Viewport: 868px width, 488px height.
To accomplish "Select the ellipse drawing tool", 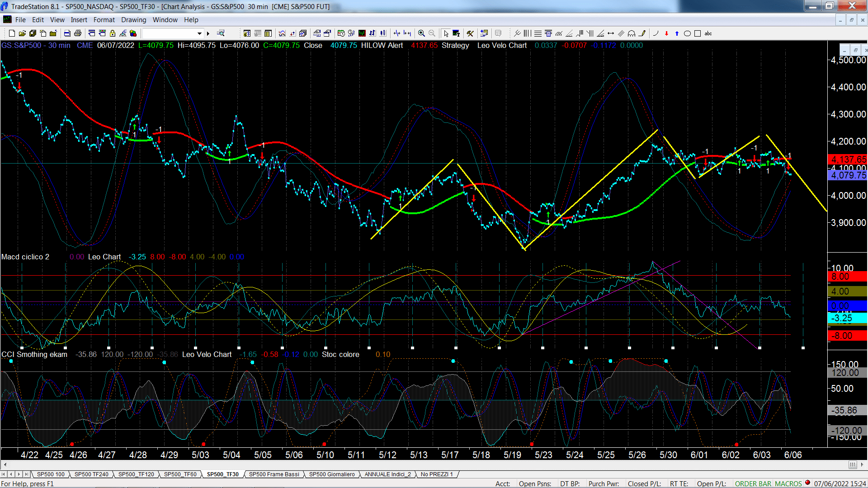I will (687, 33).
